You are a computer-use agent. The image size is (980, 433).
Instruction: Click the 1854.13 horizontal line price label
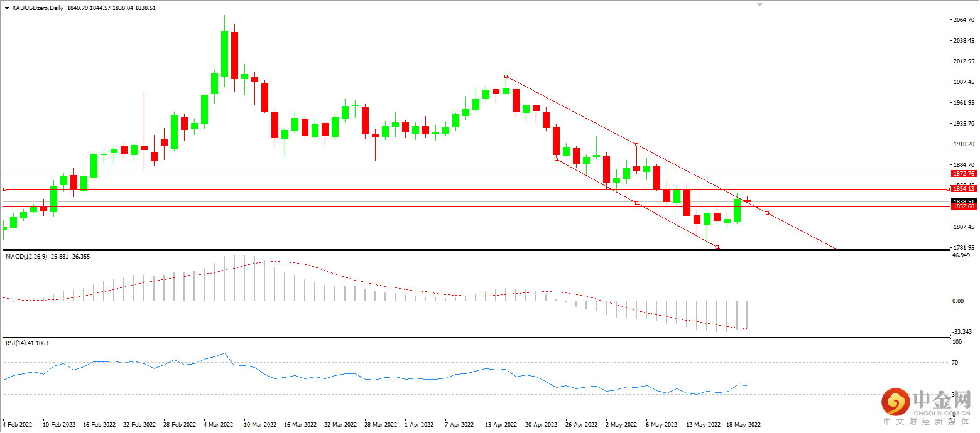pyautogui.click(x=963, y=188)
